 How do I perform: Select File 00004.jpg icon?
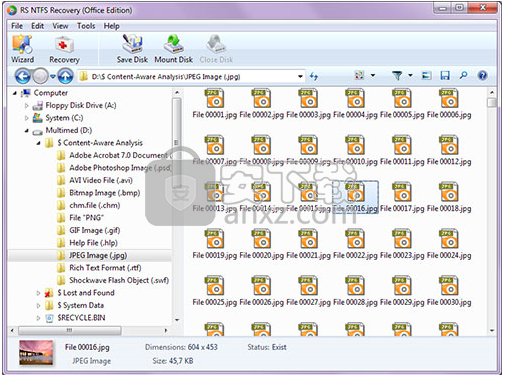click(355, 98)
